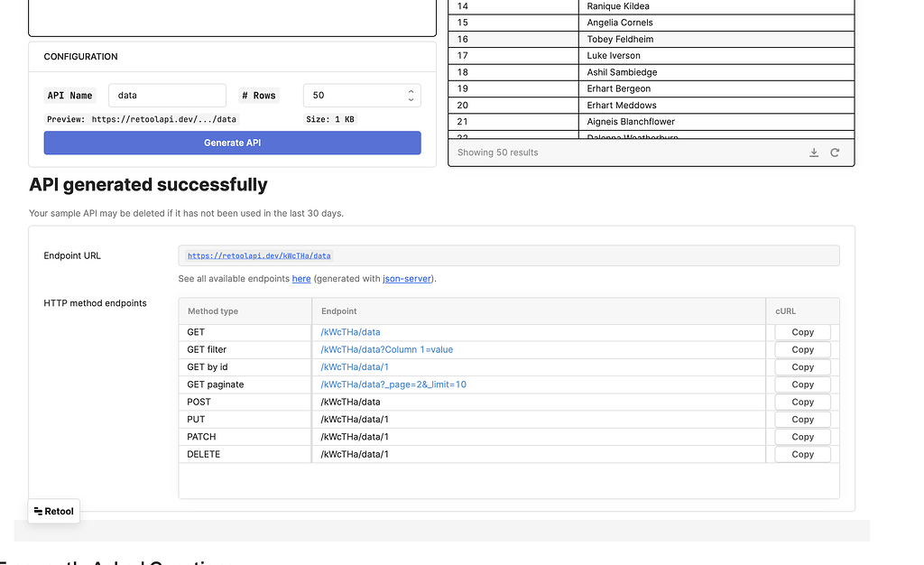The height and width of the screenshot is (565, 924).
Task: Click the Preview URL text
Action: (x=142, y=119)
